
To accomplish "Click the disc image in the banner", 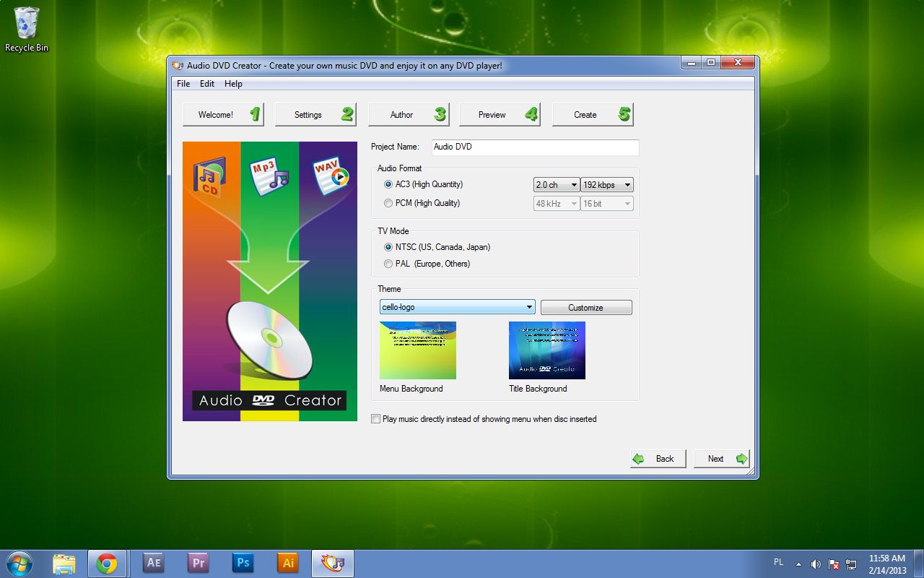I will pos(269,342).
